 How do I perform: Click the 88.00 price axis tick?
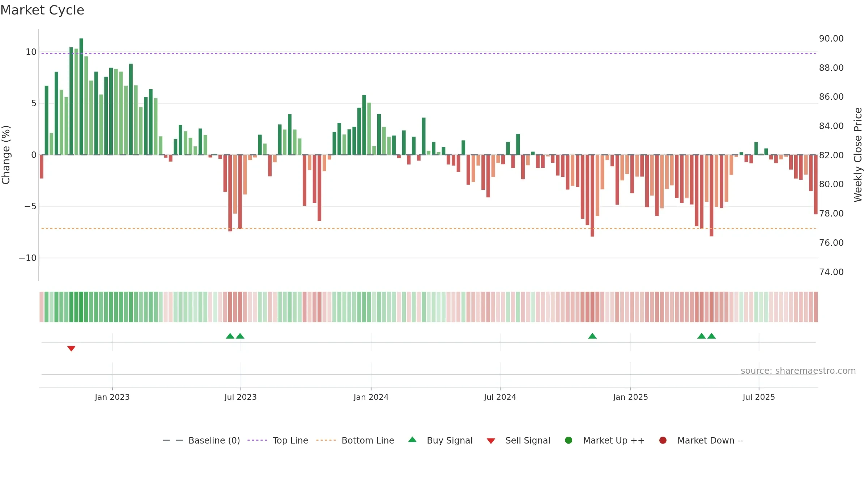[831, 68]
